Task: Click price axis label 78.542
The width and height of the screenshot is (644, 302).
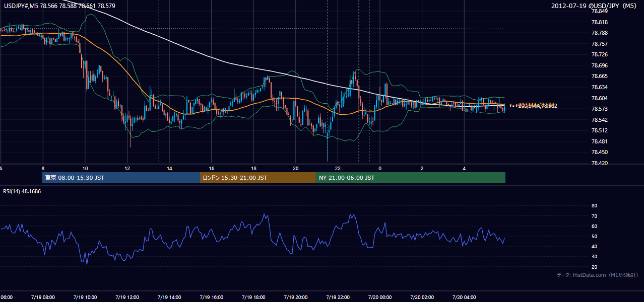Action: pyautogui.click(x=600, y=120)
